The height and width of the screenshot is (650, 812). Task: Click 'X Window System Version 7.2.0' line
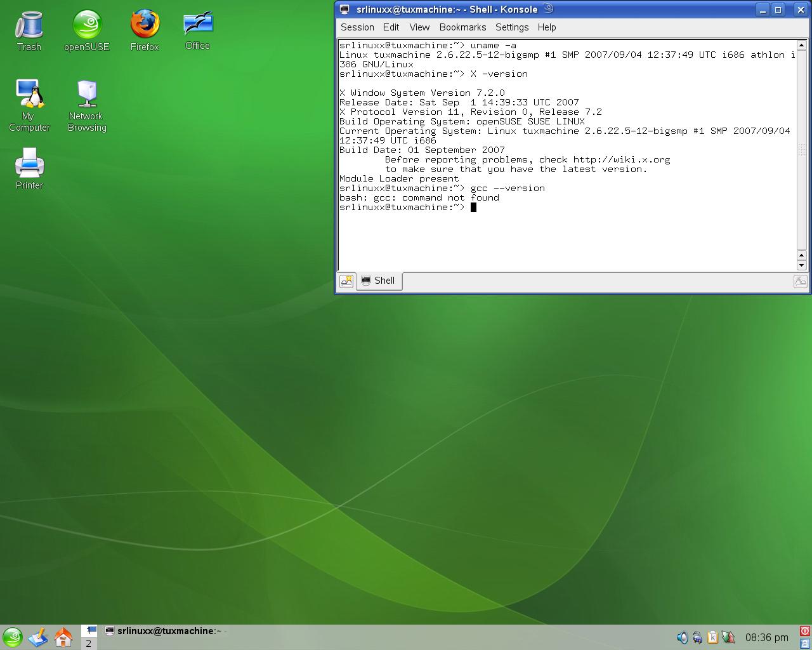click(422, 93)
